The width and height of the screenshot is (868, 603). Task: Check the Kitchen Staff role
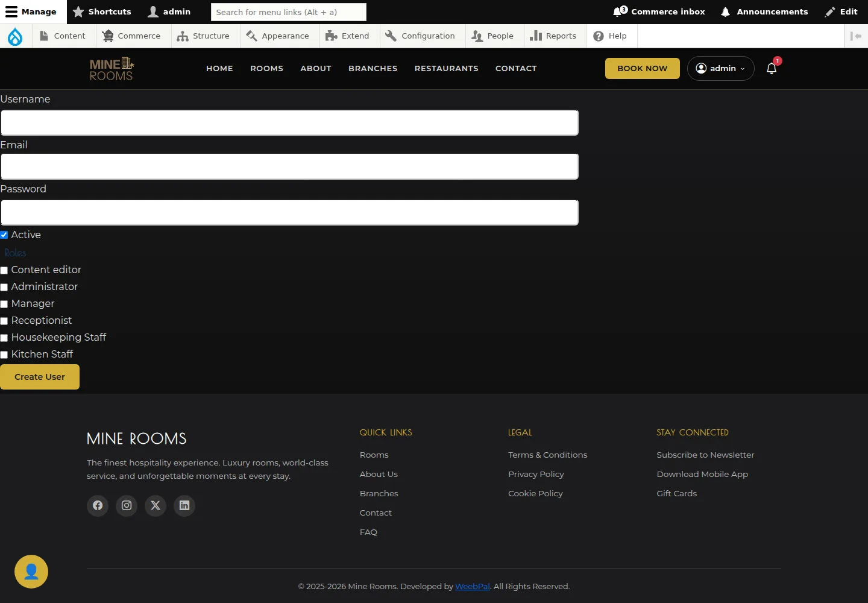(x=4, y=355)
